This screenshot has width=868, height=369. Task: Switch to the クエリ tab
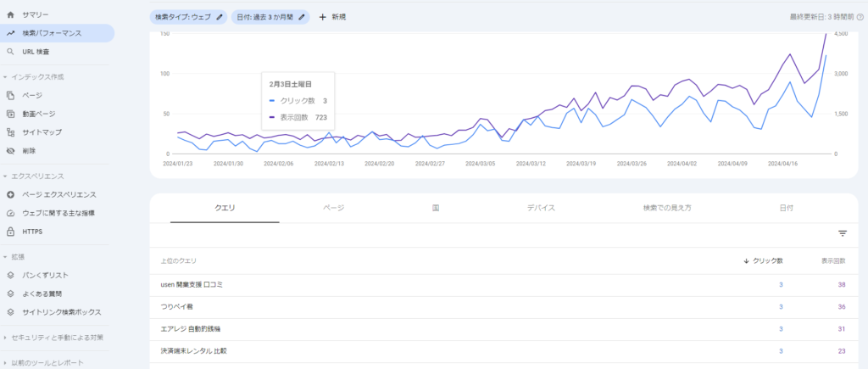[x=225, y=209]
